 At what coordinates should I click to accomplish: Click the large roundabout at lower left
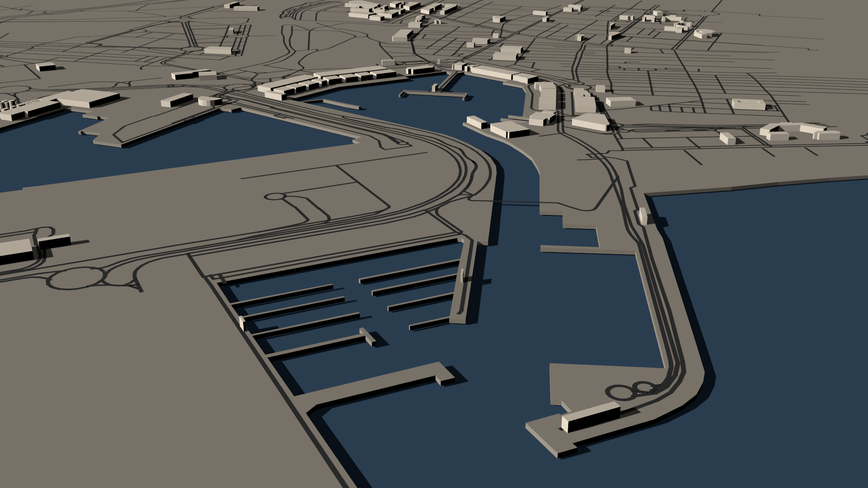pos(75,277)
